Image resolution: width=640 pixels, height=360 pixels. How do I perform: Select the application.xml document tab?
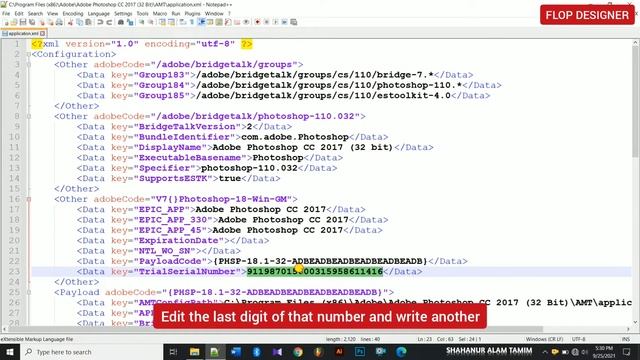(x=23, y=33)
